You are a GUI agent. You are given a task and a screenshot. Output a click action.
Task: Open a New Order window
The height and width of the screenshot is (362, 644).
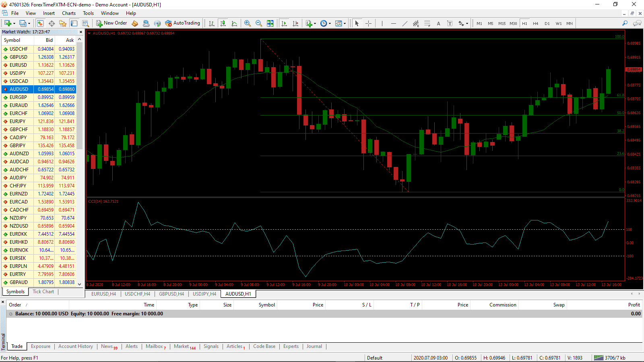[111, 23]
